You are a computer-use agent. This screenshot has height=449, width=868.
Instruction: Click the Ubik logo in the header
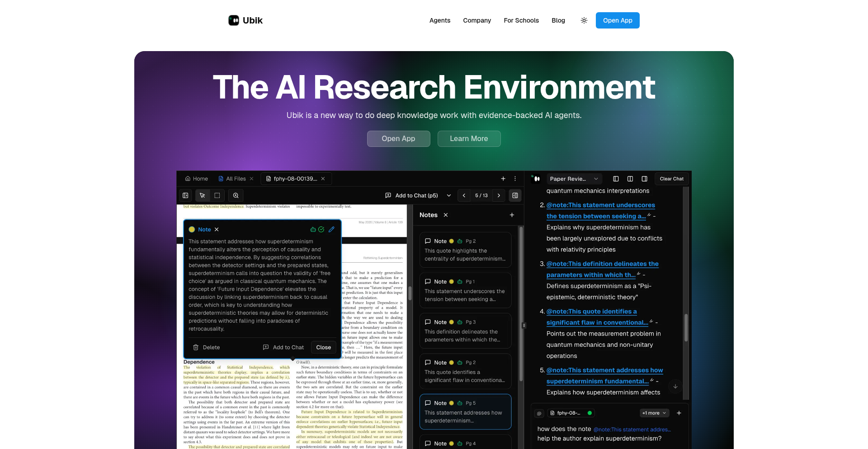click(245, 20)
